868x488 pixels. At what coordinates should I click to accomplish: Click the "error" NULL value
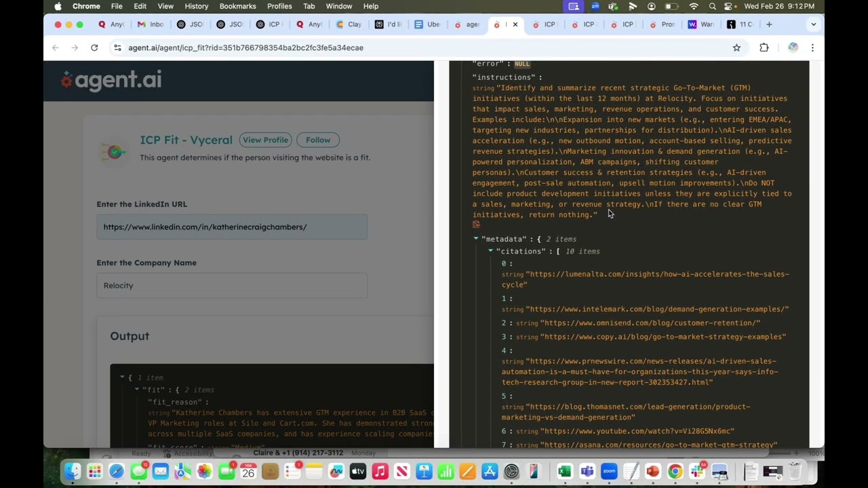pos(521,64)
